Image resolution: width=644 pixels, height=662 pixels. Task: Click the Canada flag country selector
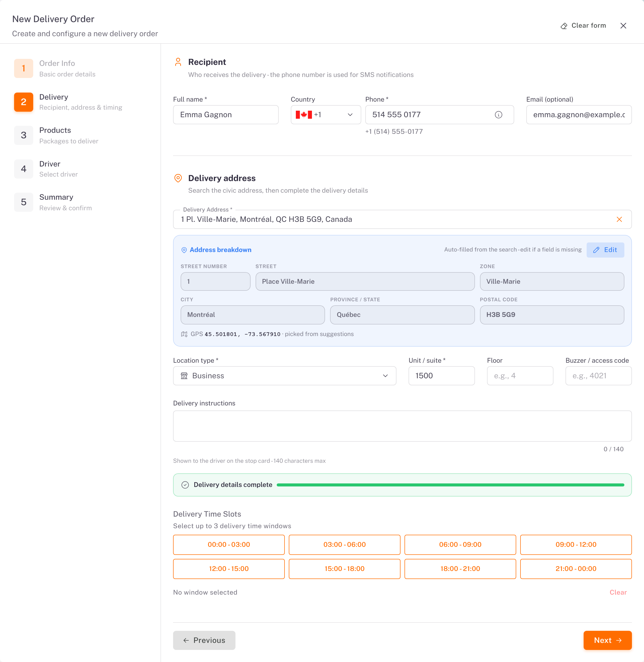point(304,115)
